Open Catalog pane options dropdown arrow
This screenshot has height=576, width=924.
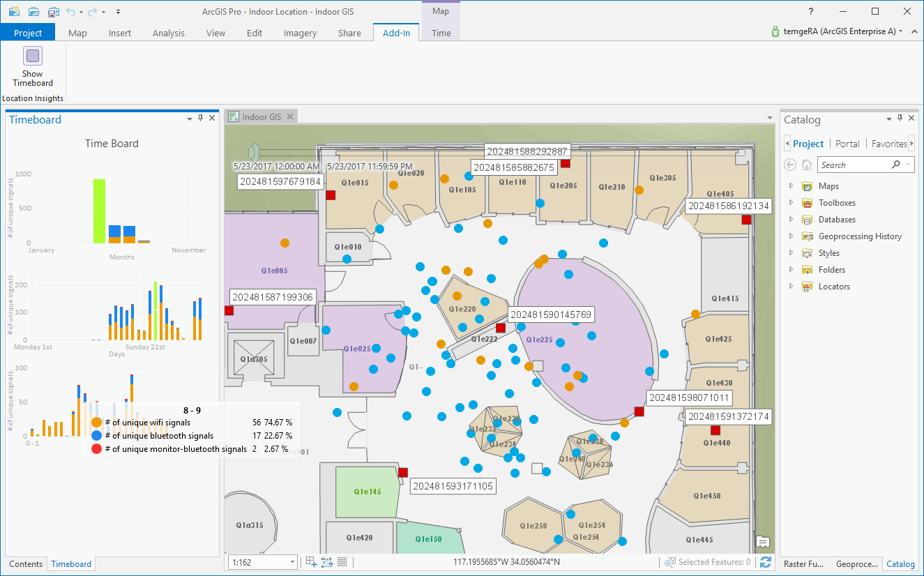point(889,119)
